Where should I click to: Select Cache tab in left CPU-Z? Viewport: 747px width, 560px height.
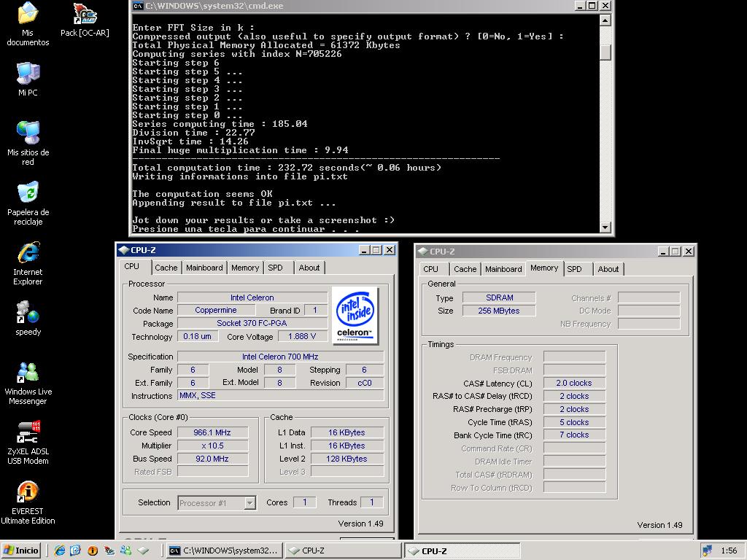[x=166, y=268]
